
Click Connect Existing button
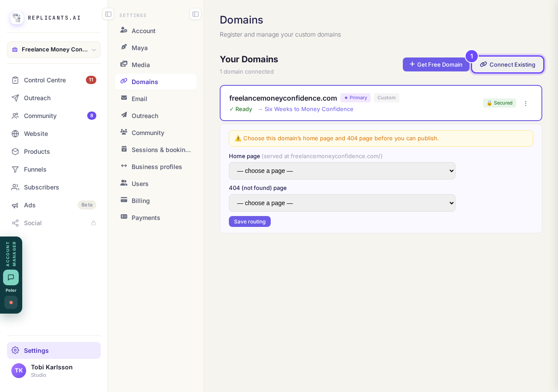point(508,64)
